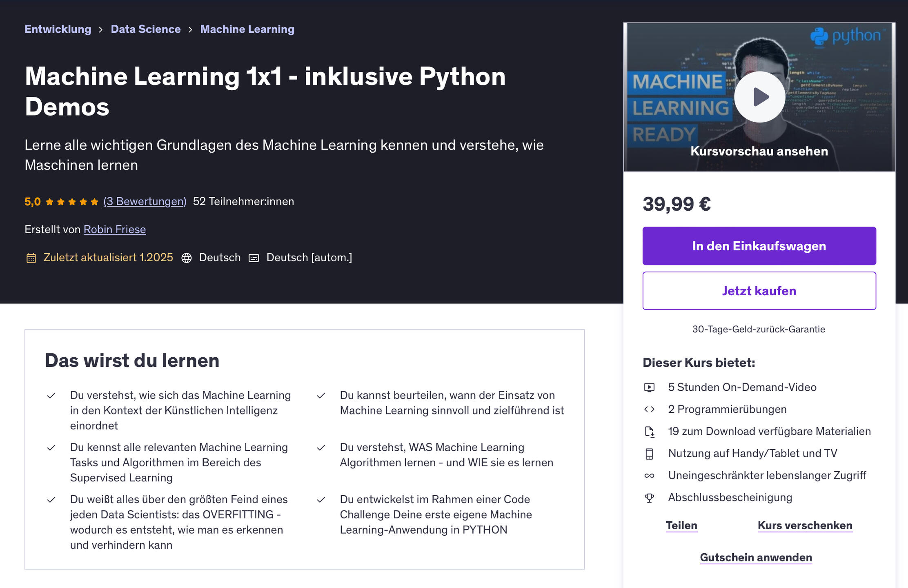This screenshot has width=908, height=588.
Task: Click the Jetzt kaufen button
Action: point(759,290)
